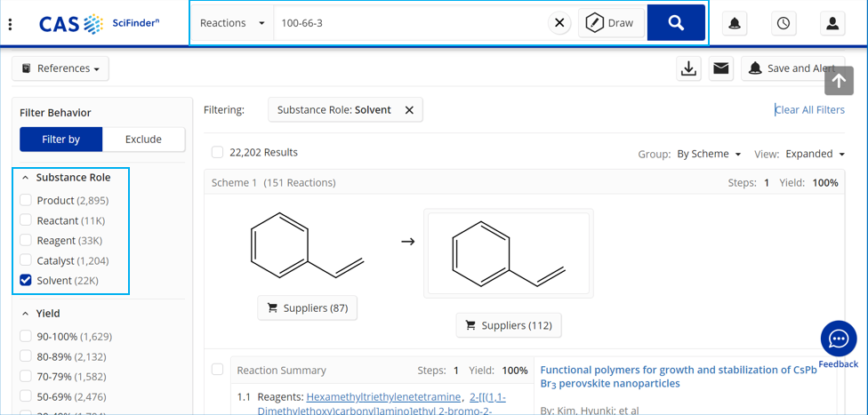Switch filter behavior to Exclude
Viewport: 868px width, 415px height.
[143, 140]
